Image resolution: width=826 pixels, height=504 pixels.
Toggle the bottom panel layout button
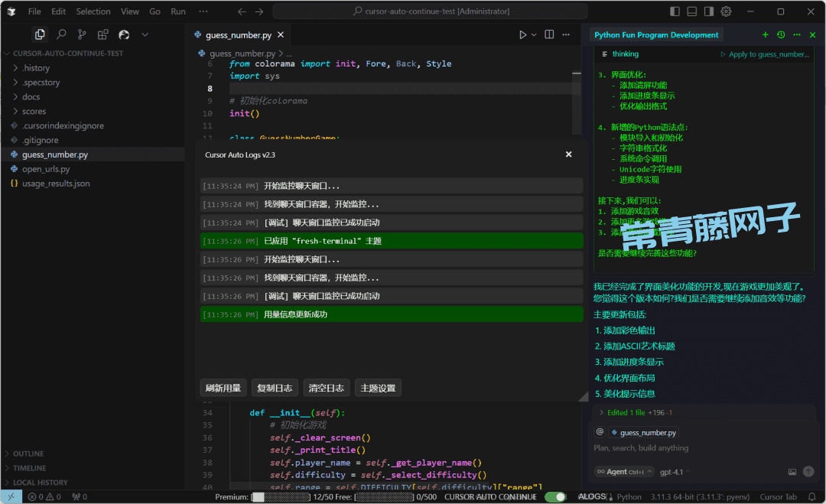pos(691,11)
